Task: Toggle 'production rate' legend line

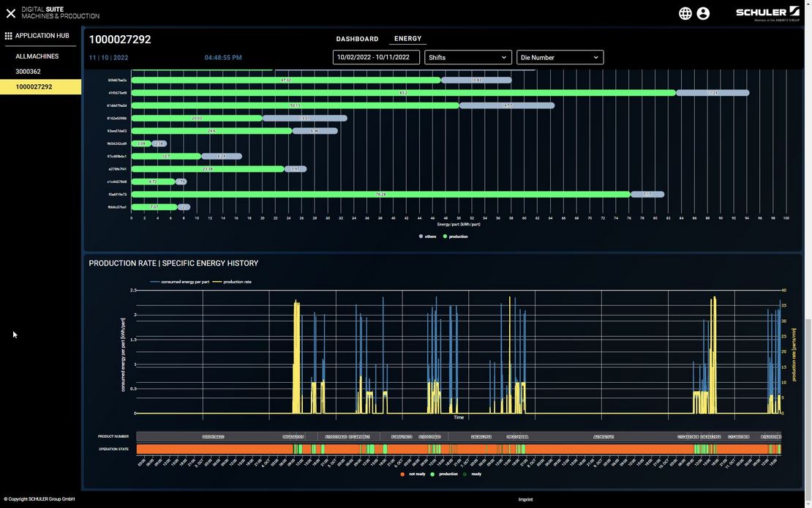Action: (233, 282)
